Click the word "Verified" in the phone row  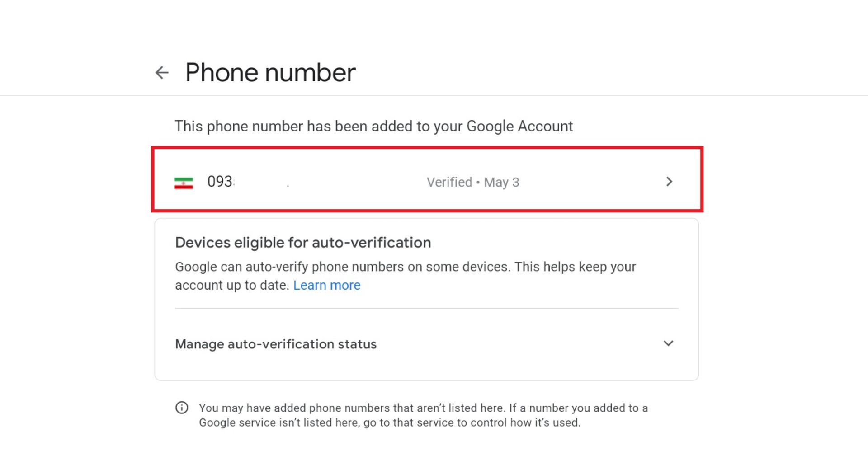tap(449, 182)
